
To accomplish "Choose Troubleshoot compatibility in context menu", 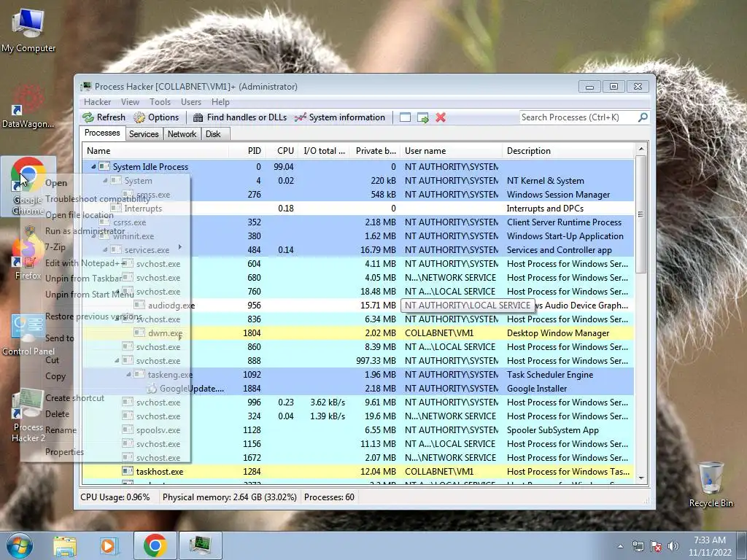I will [97, 199].
